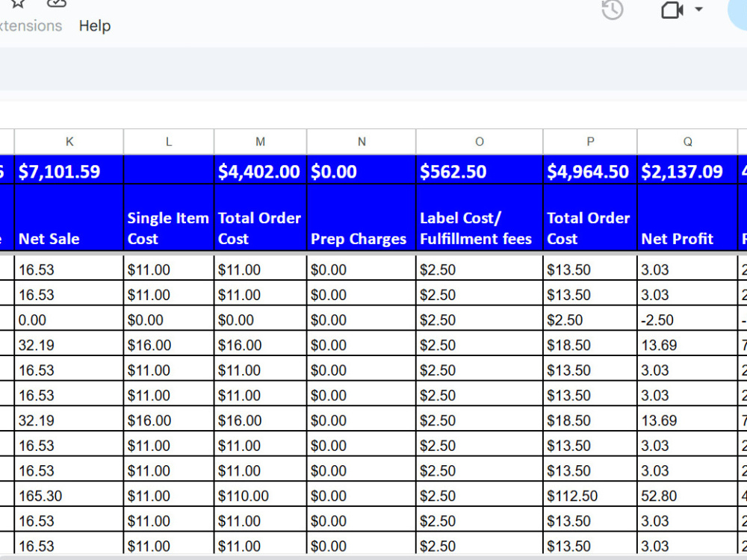The height and width of the screenshot is (560, 747).
Task: Click the Meet video camera icon
Action: coord(672,9)
